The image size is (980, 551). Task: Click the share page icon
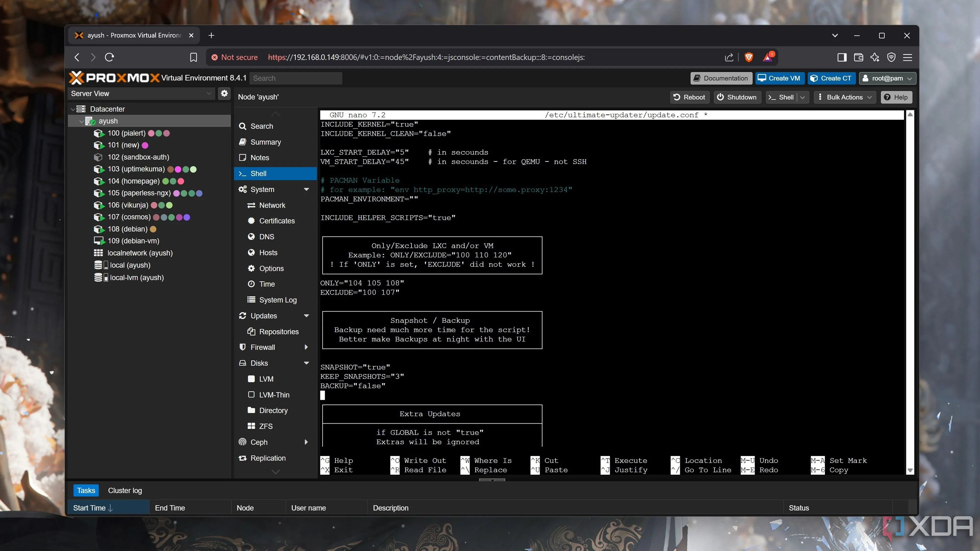click(x=729, y=57)
